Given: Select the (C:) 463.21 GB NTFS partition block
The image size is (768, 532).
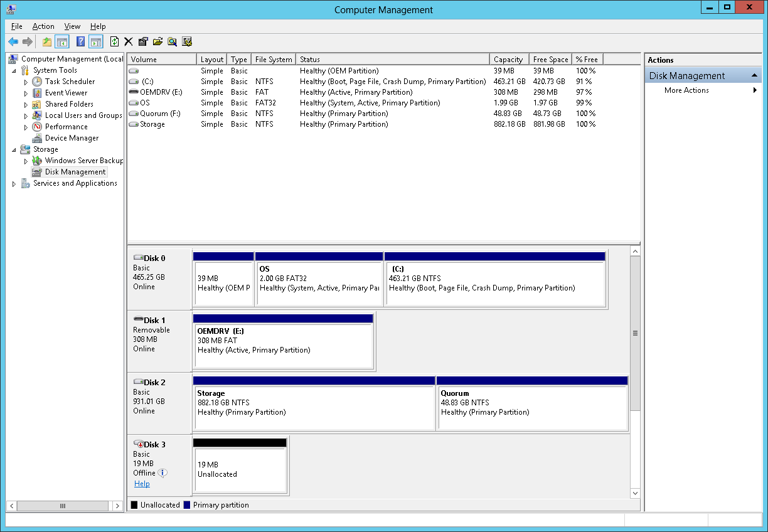Looking at the screenshot, I should [496, 279].
